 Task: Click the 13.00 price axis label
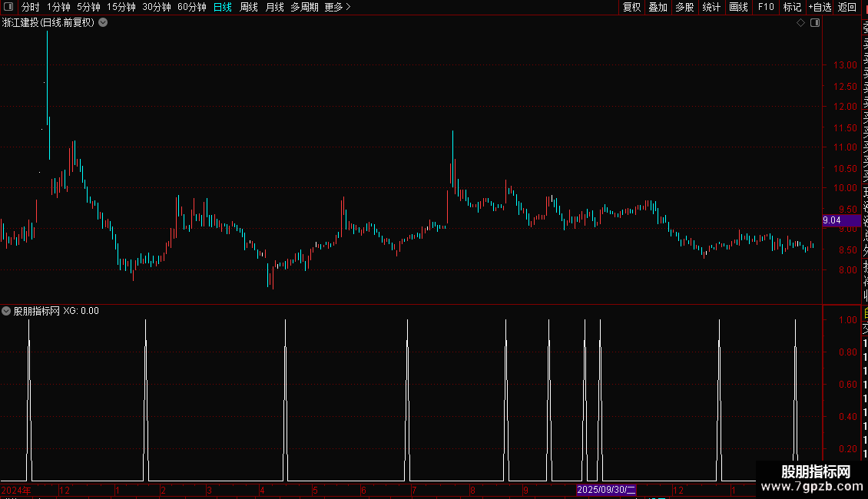tap(845, 65)
